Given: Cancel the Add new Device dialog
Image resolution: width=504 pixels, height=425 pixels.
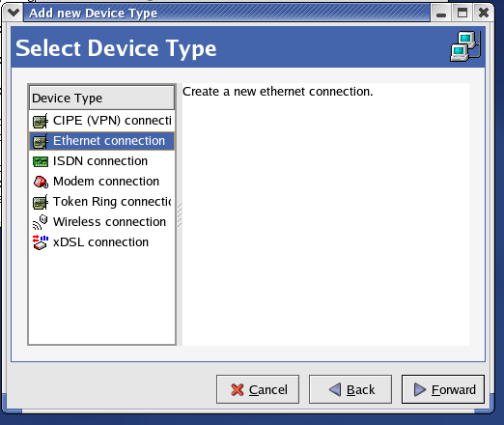Looking at the screenshot, I should click(258, 389).
